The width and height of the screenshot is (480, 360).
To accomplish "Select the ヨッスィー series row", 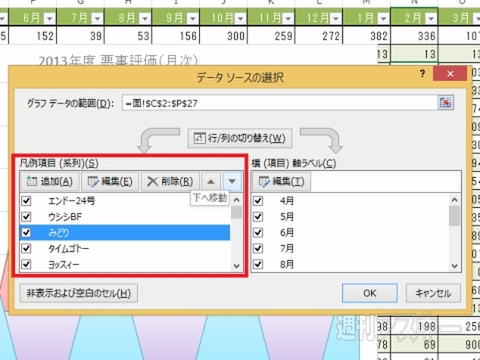I will pyautogui.click(x=125, y=264).
